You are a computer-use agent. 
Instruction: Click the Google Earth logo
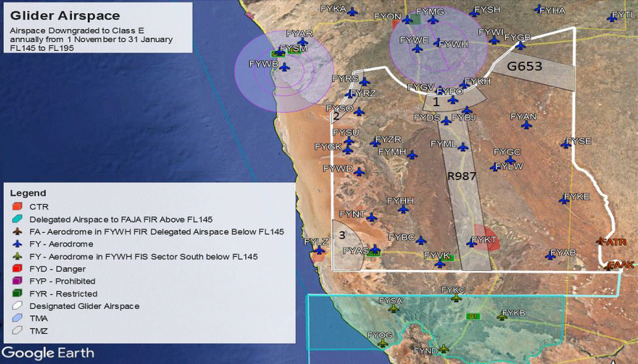(48, 353)
